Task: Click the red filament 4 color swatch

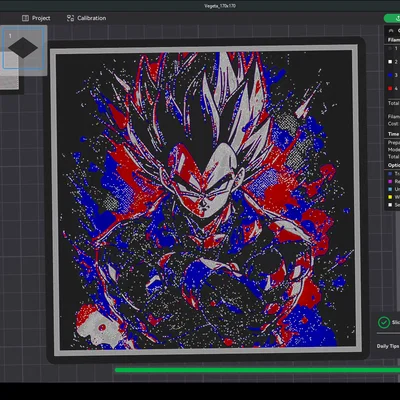Action: point(390,88)
